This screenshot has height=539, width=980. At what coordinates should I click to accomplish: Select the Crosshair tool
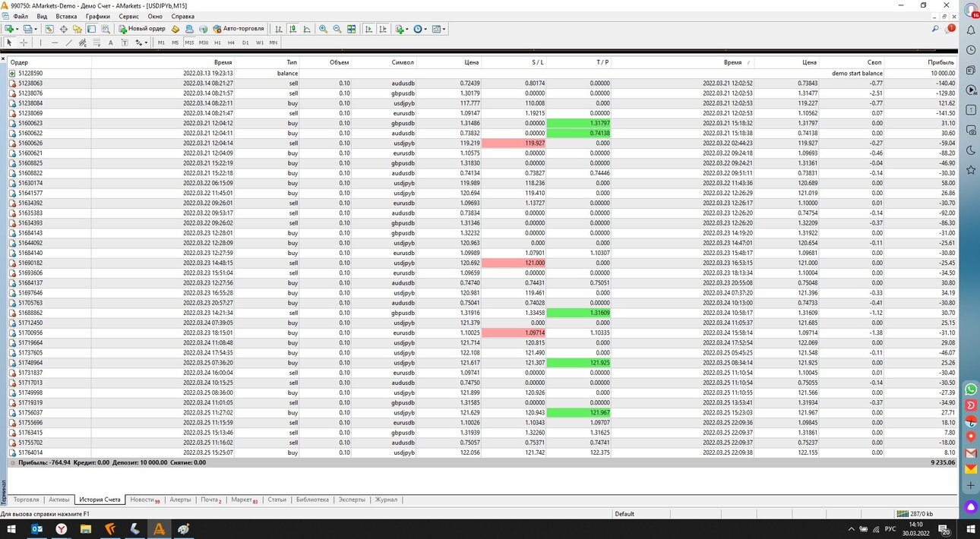[x=24, y=43]
